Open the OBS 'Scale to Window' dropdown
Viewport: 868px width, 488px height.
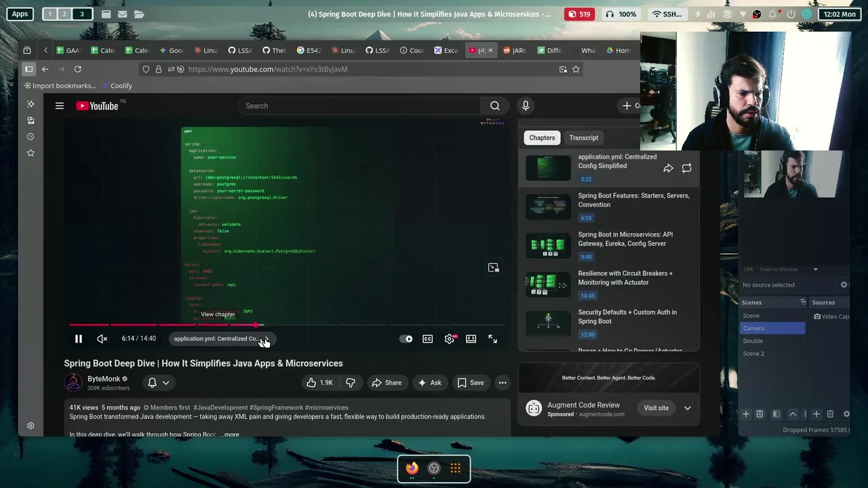[789, 269]
